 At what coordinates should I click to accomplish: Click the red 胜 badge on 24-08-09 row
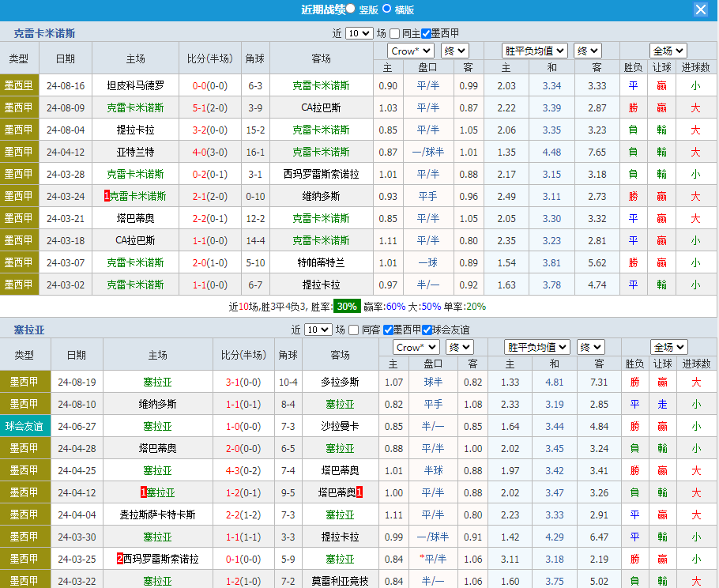point(633,107)
